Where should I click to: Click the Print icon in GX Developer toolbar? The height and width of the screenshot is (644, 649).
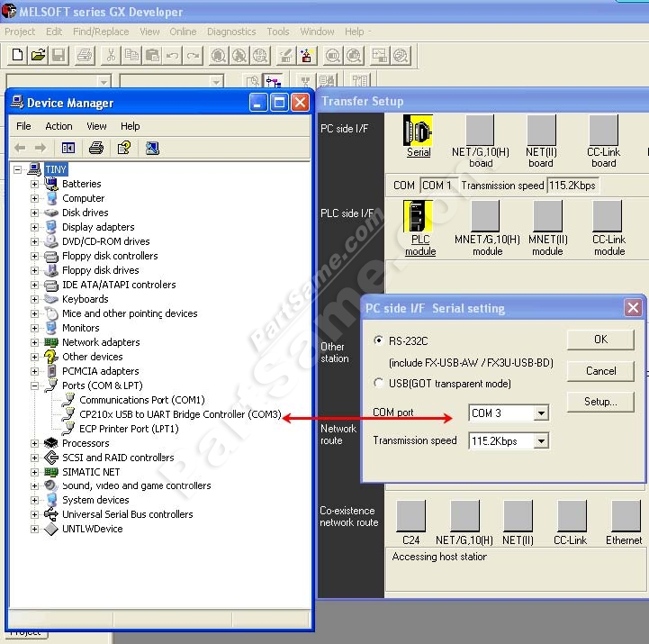(86, 55)
